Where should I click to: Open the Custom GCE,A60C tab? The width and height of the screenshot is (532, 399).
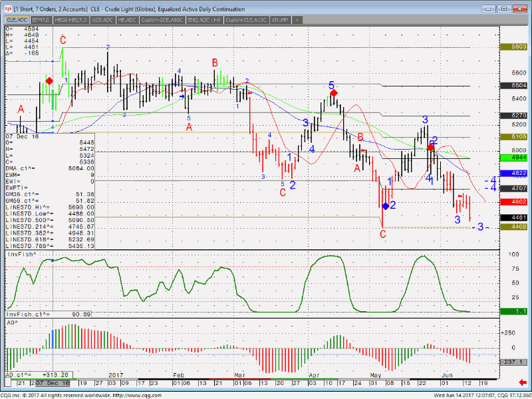(x=162, y=20)
